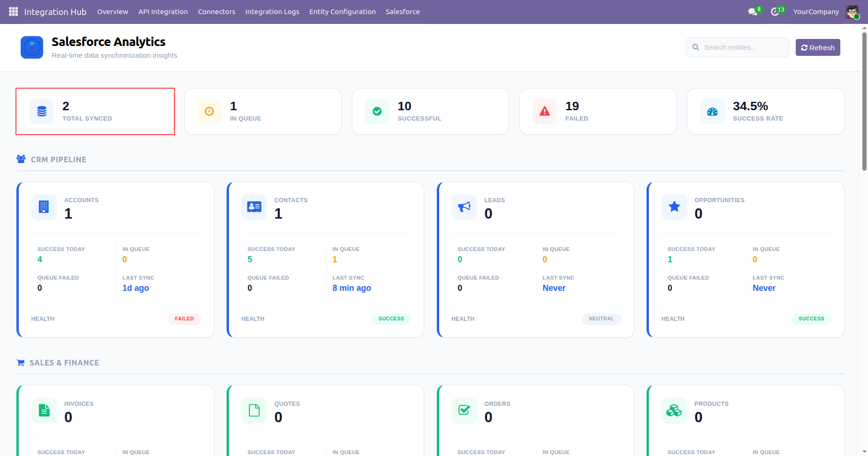The width and height of the screenshot is (868, 456).
Task: Click the "10" successful count value
Action: 404,106
